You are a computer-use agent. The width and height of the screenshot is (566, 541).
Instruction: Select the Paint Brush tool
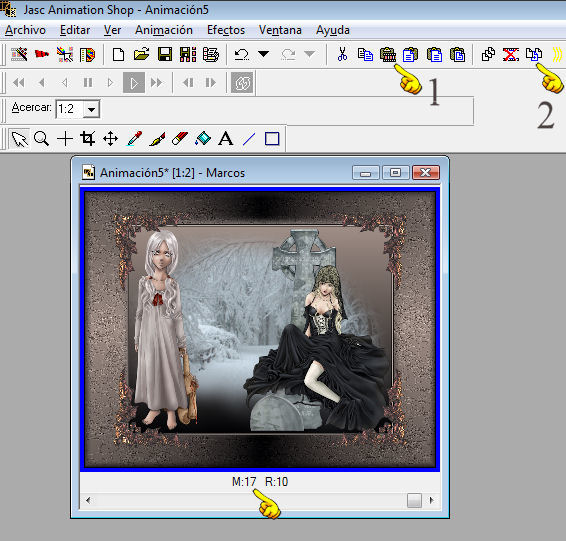157,139
